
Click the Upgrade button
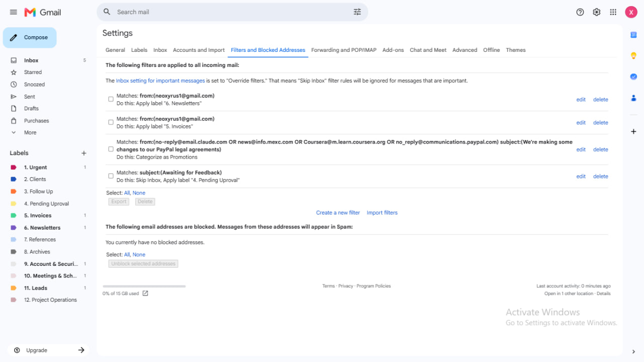(48, 350)
